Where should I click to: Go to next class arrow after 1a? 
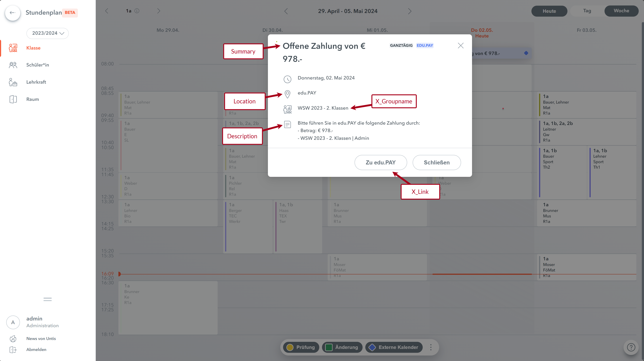pyautogui.click(x=158, y=11)
